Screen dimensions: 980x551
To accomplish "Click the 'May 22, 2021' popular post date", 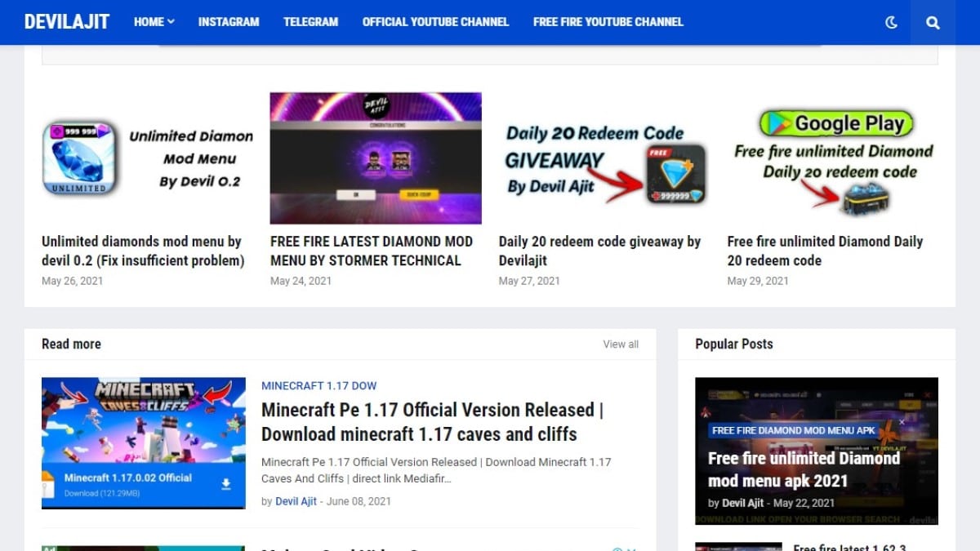I will click(804, 503).
